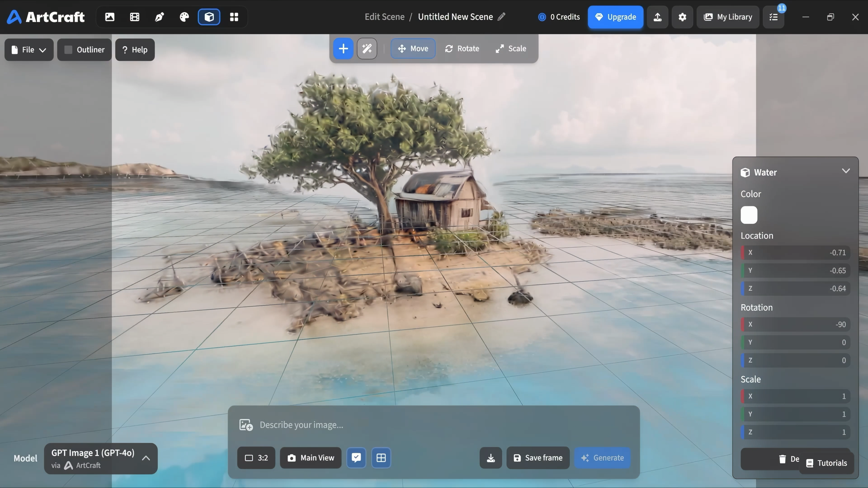The height and width of the screenshot is (488, 868).
Task: Click the download icon beside Save frame
Action: (x=491, y=458)
